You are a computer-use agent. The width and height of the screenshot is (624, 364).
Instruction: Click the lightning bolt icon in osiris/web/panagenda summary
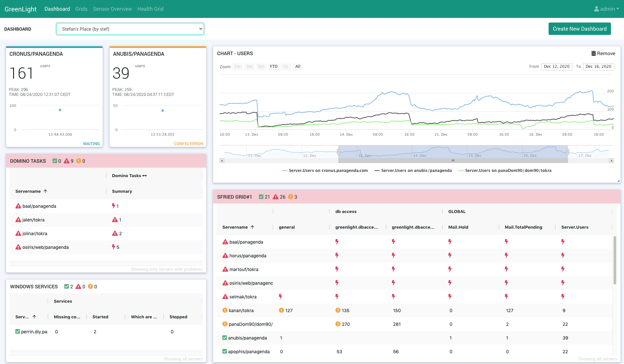pos(114,247)
